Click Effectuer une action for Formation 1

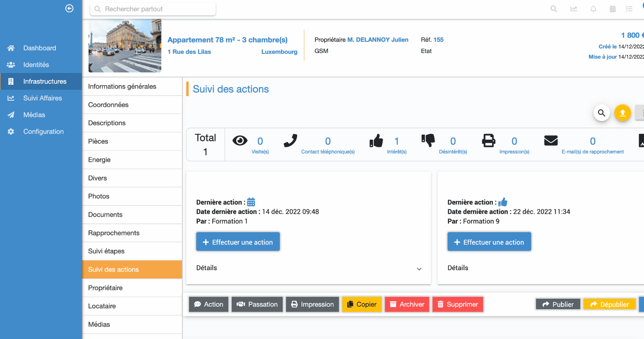click(x=238, y=242)
